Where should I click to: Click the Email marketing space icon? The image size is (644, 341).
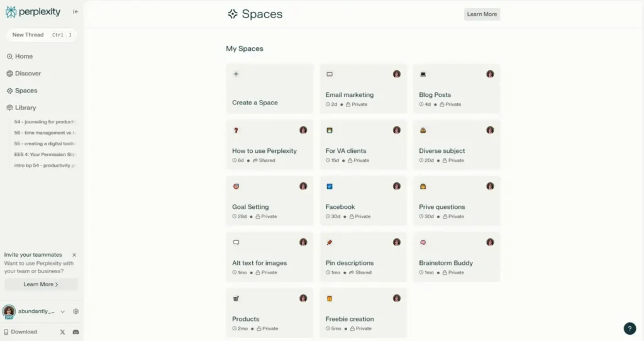pyautogui.click(x=330, y=74)
